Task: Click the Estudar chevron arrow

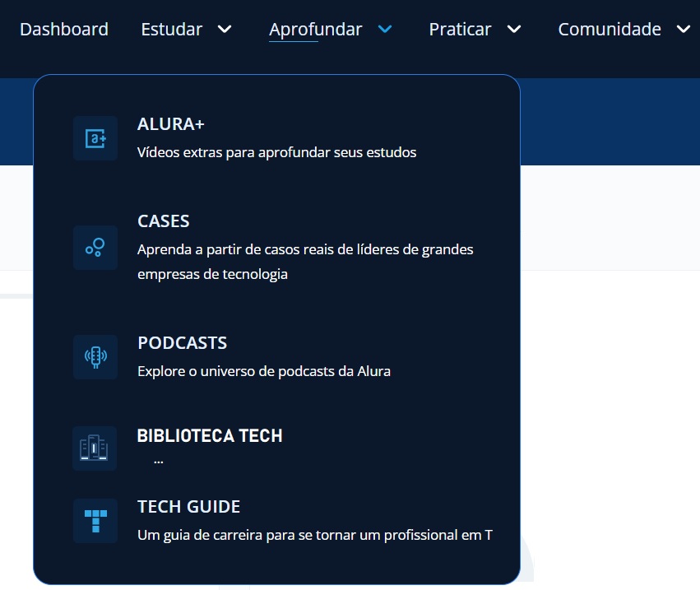Action: point(223,30)
